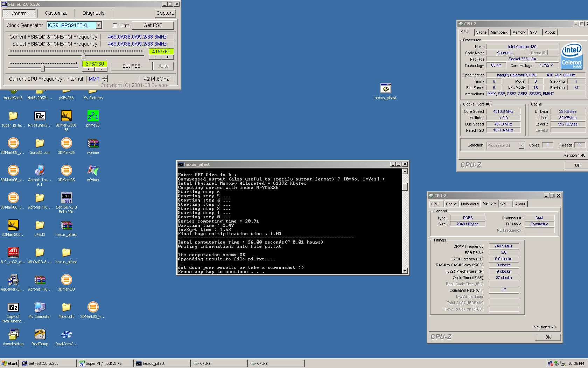Open Mainboard tab in top CPU-Z window
Screen dimensions: 588x368
pyautogui.click(x=499, y=32)
